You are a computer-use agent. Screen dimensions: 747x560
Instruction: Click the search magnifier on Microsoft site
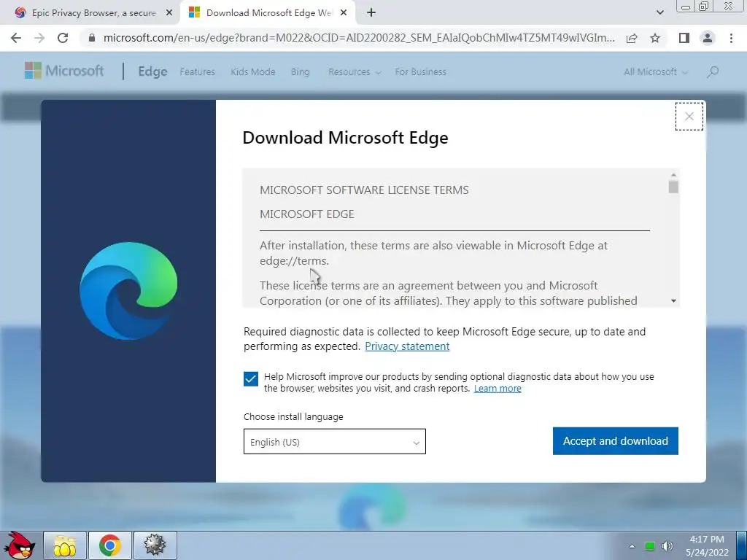pos(713,72)
